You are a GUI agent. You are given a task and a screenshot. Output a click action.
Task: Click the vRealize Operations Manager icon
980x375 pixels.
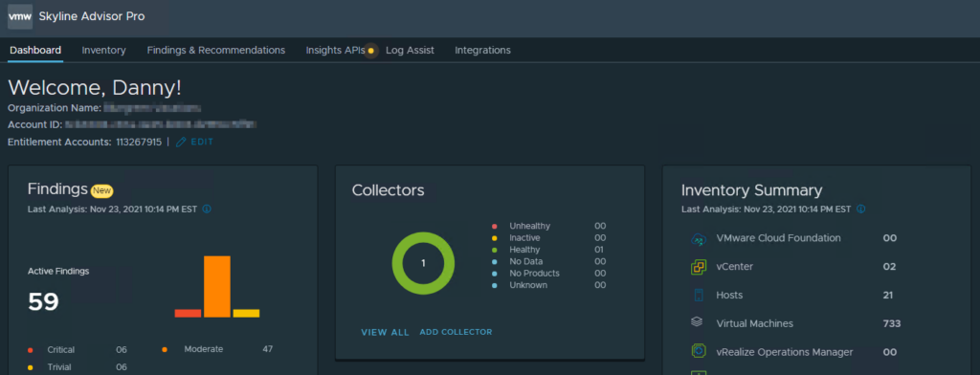[x=698, y=351]
